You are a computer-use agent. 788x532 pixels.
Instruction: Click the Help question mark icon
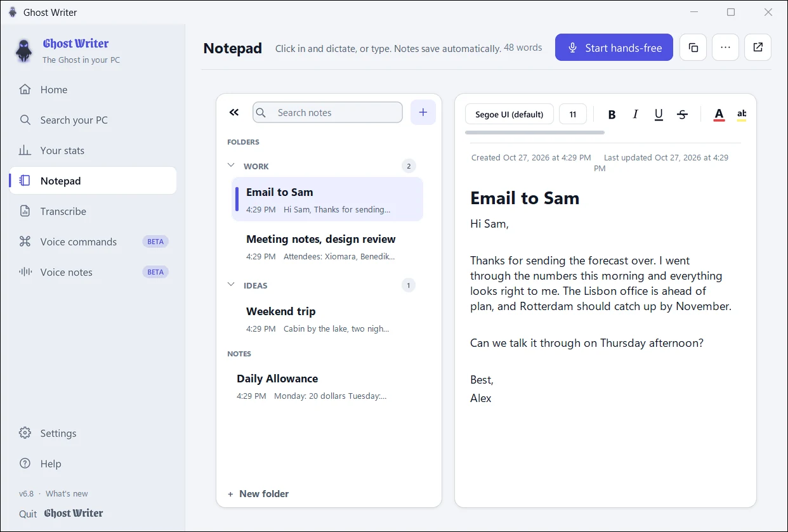(x=25, y=464)
